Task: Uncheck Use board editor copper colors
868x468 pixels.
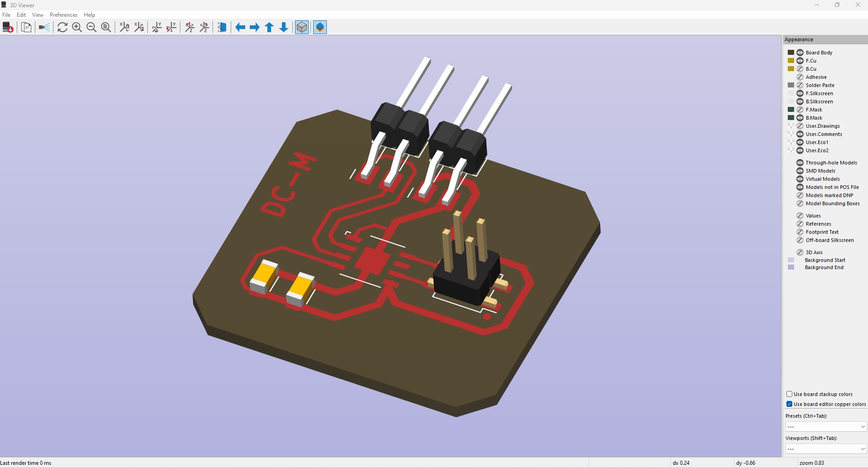Action: (x=789, y=404)
